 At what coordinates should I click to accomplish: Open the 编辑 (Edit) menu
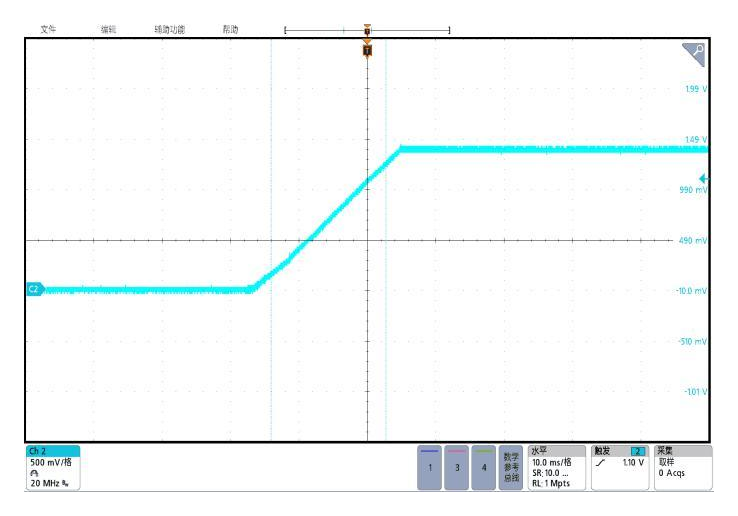click(108, 29)
